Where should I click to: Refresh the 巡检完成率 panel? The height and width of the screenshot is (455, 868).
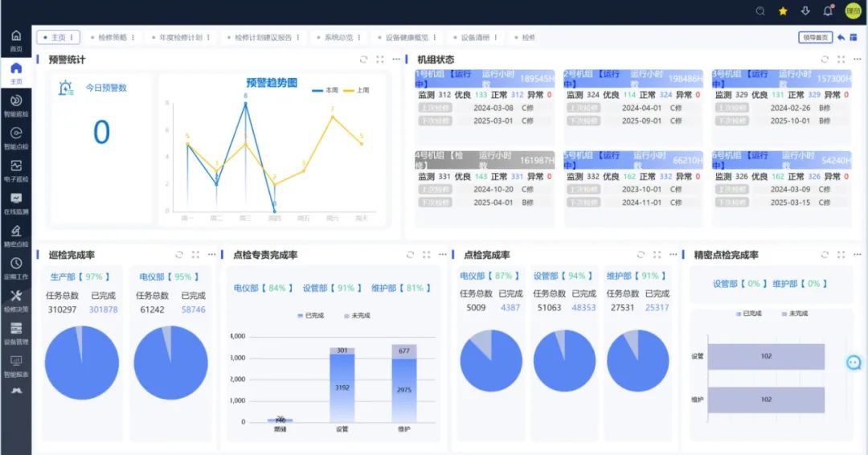pyautogui.click(x=179, y=255)
